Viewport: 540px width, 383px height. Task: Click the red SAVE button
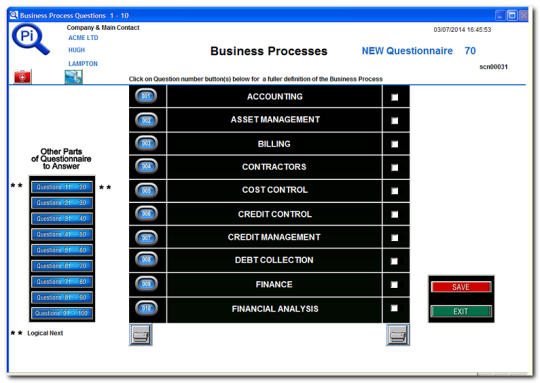pyautogui.click(x=461, y=287)
